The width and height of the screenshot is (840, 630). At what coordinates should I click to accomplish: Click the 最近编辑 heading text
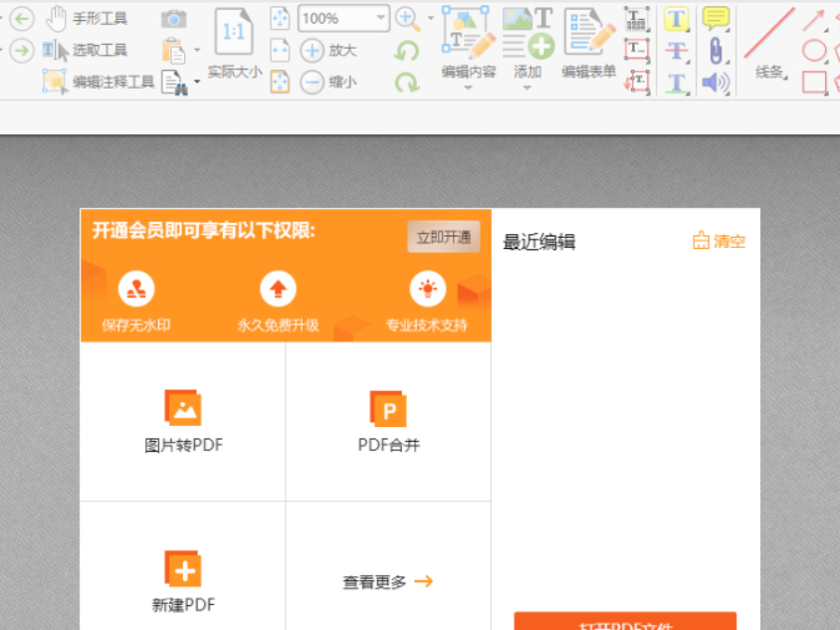click(x=538, y=242)
